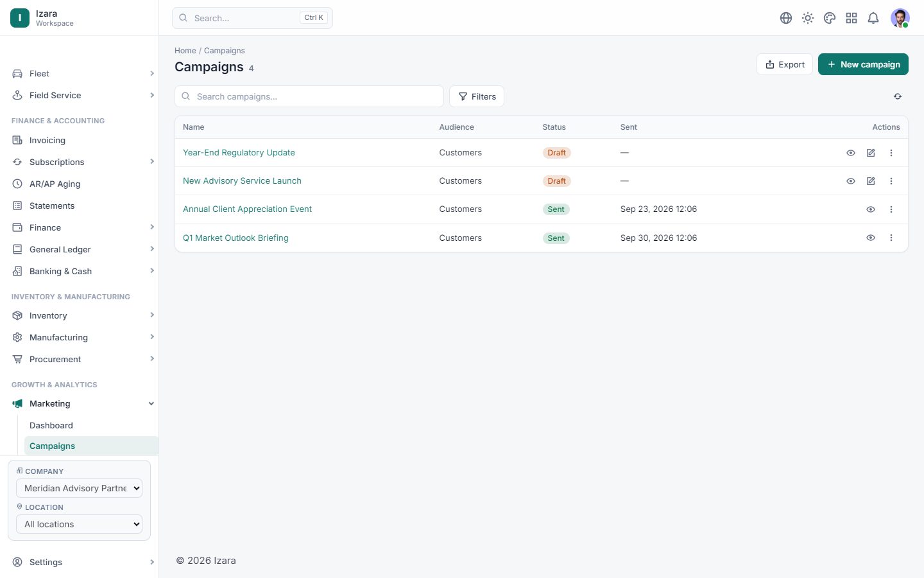Open notifications bell
The width and height of the screenshot is (924, 578).
(873, 18)
